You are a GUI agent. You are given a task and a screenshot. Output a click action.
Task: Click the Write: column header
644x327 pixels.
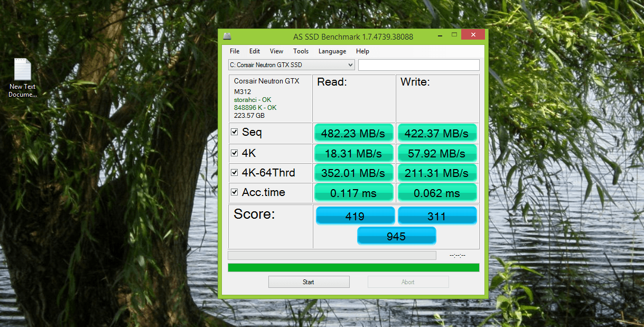[x=415, y=82]
